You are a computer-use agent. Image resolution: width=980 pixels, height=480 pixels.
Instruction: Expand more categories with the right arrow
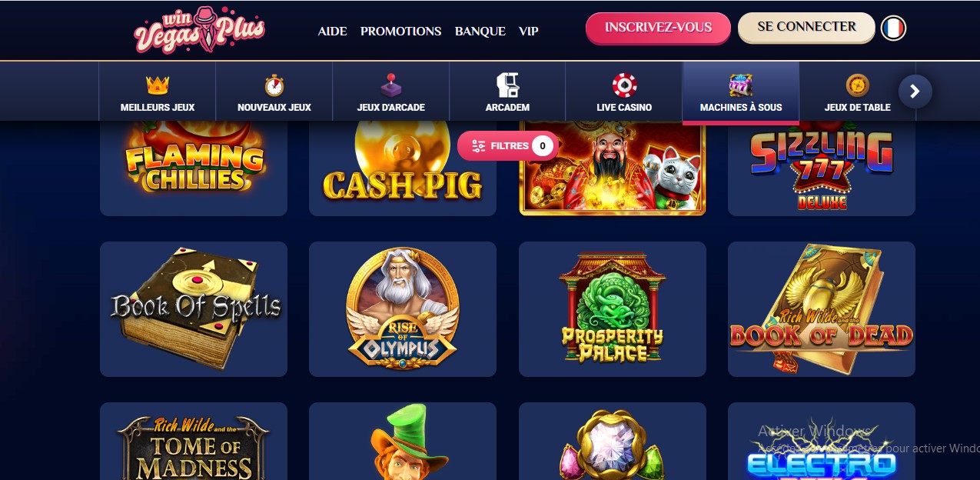coord(915,92)
